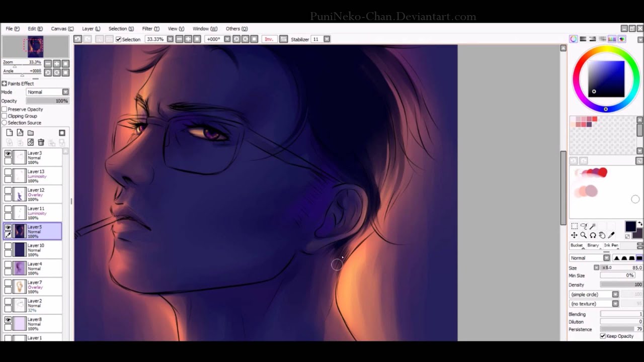The image size is (644, 362).
Task: Open the Window menu
Action: 205,29
